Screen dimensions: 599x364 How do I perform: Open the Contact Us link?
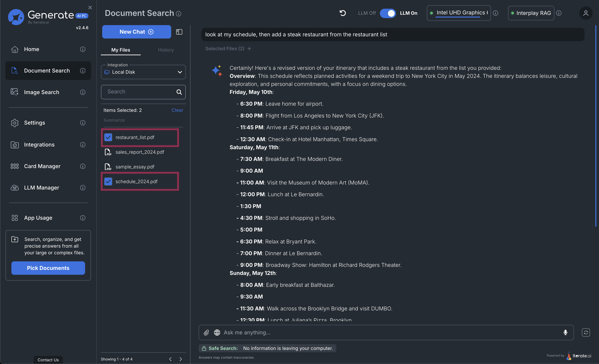click(x=48, y=360)
